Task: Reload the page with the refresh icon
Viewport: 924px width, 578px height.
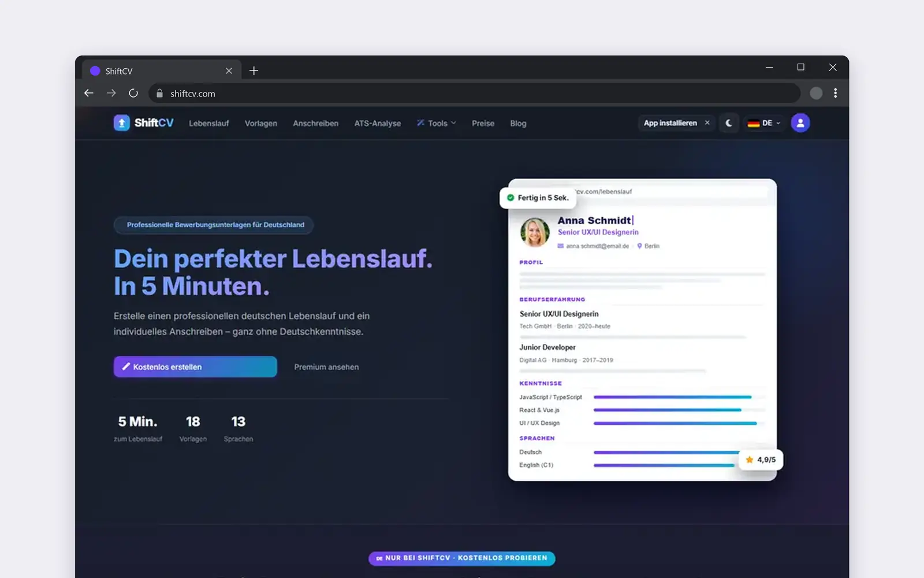Action: tap(133, 93)
